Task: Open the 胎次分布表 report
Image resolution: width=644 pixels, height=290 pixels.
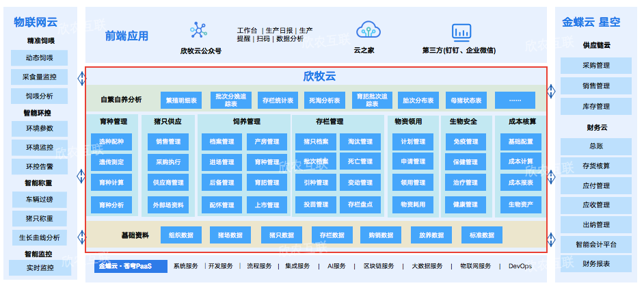Action: point(418,101)
